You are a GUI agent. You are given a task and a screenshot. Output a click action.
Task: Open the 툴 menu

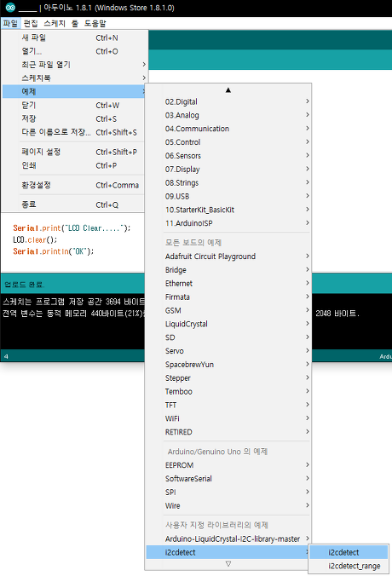point(75,24)
